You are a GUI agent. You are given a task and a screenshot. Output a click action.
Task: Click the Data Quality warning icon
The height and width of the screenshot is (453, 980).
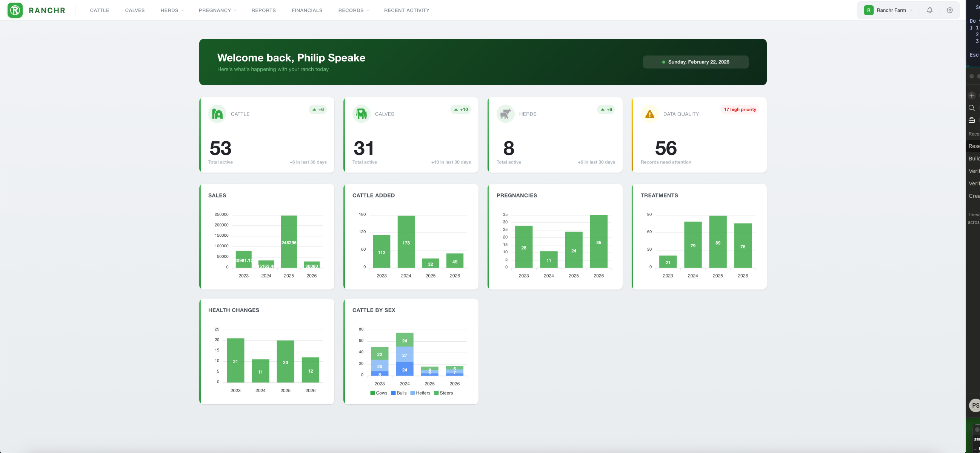coord(649,114)
